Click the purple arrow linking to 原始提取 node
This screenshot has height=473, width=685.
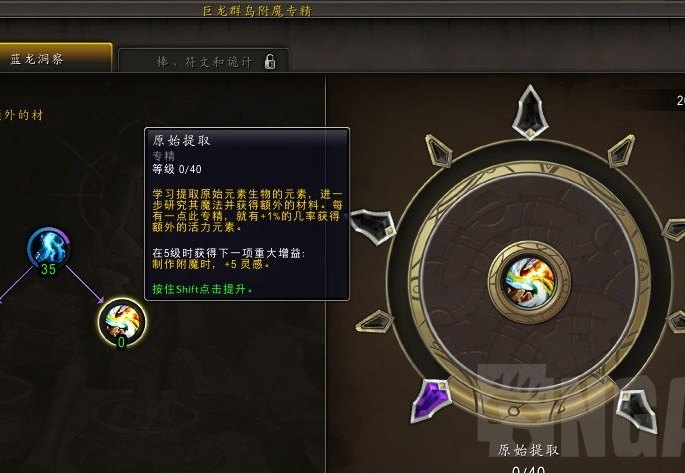[x=85, y=284]
